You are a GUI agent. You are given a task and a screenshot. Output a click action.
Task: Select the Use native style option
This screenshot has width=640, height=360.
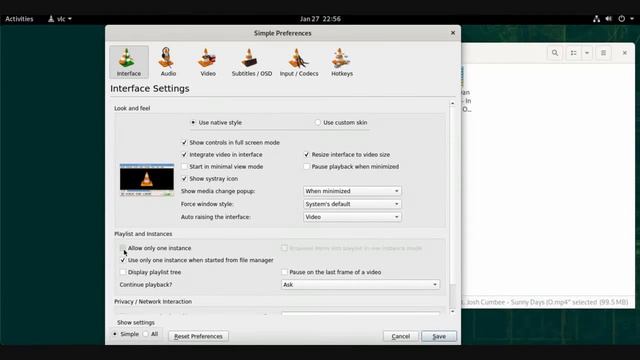point(217,122)
